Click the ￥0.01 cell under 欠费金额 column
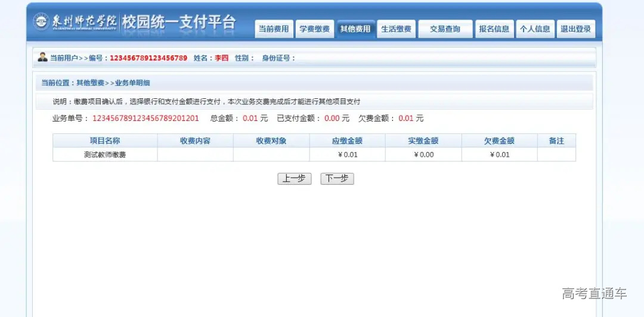Viewport: 644px width, 317px height. point(500,155)
